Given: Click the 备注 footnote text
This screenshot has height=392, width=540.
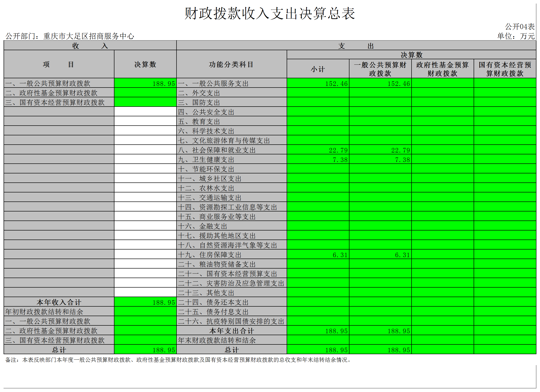Looking at the screenshot, I should tap(179, 360).
